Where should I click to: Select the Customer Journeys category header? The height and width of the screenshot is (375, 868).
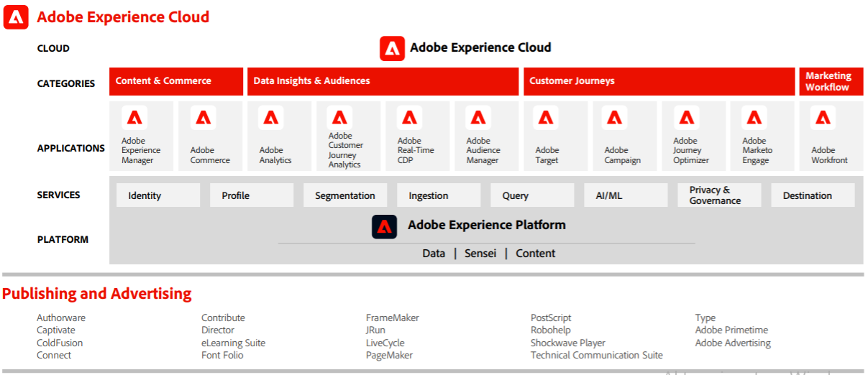click(659, 81)
